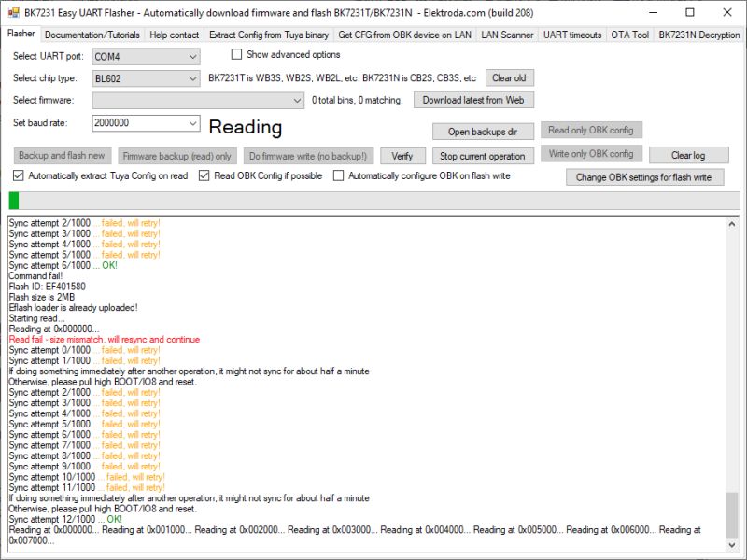Check Automatically configure OBK on flash write
The image size is (747, 560).
pyautogui.click(x=339, y=176)
